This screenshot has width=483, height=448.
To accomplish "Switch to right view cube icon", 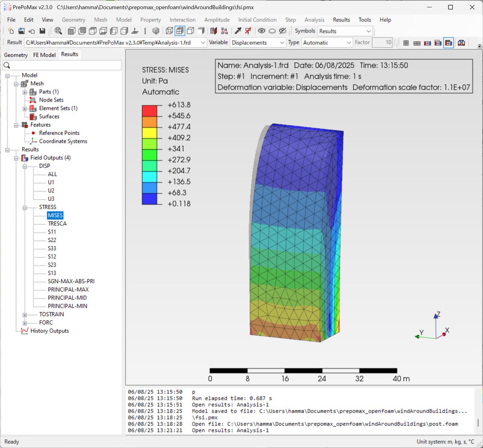I will point(124,31).
